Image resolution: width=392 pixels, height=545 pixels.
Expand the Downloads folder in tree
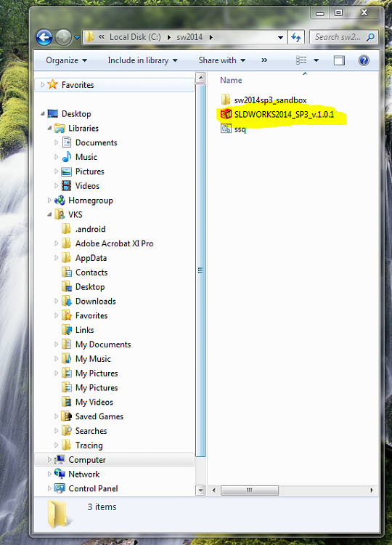(56, 301)
